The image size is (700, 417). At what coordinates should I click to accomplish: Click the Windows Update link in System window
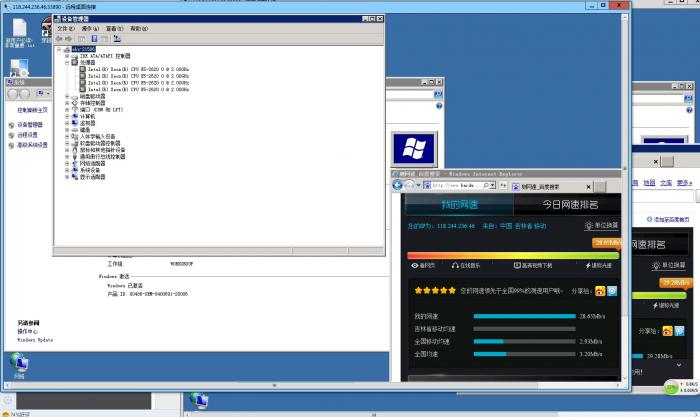click(35, 340)
